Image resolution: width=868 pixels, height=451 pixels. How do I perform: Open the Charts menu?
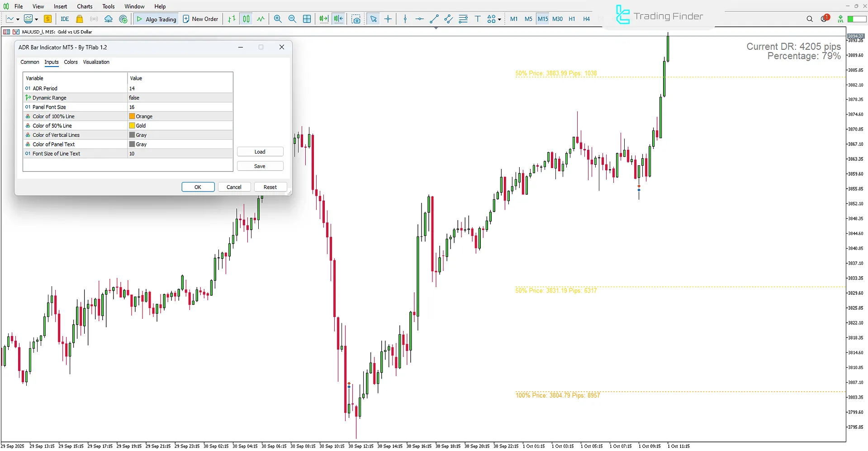point(84,6)
